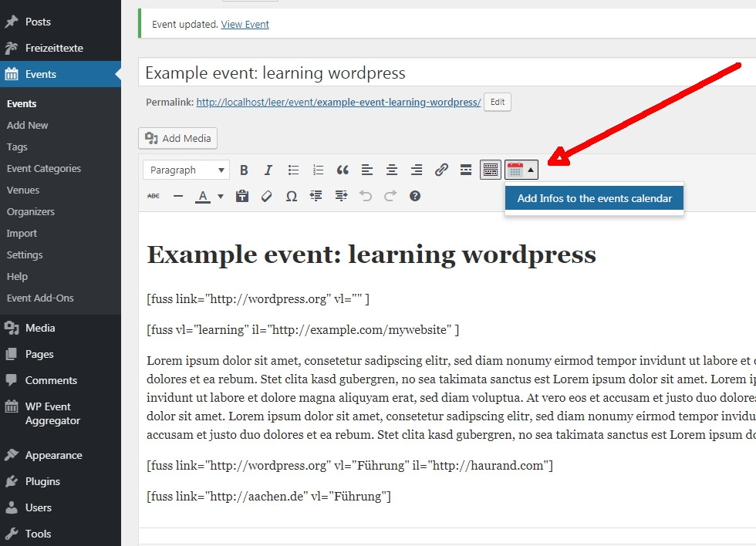Apply the text color button
This screenshot has height=546, width=756.
(x=203, y=196)
